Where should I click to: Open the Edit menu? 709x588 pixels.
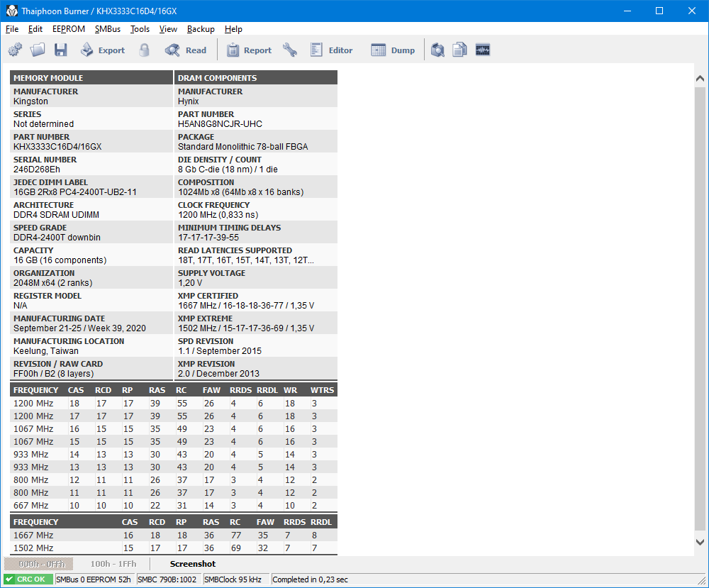pos(35,29)
